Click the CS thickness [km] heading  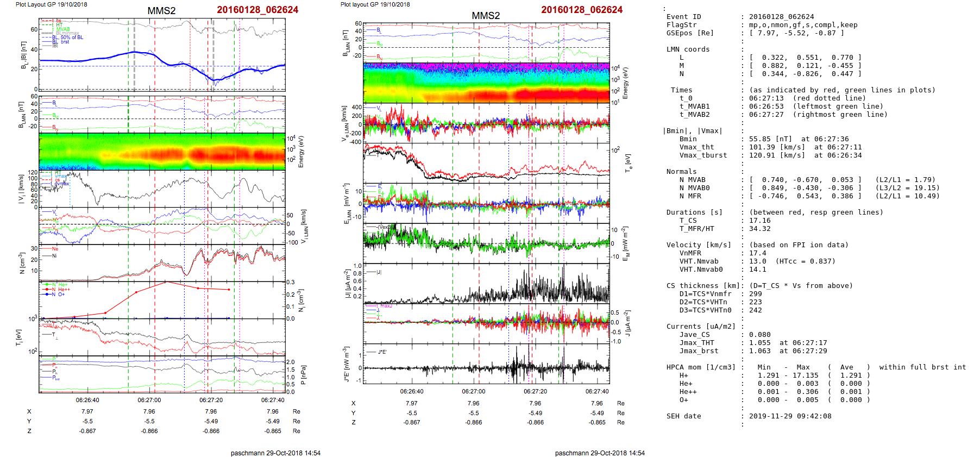[x=703, y=286]
